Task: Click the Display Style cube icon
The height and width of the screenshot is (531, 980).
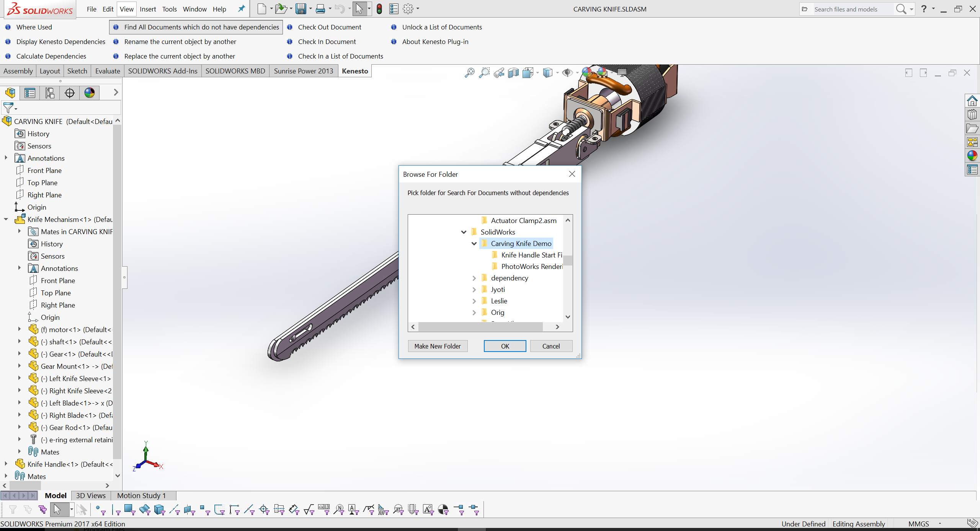Action: tap(548, 73)
